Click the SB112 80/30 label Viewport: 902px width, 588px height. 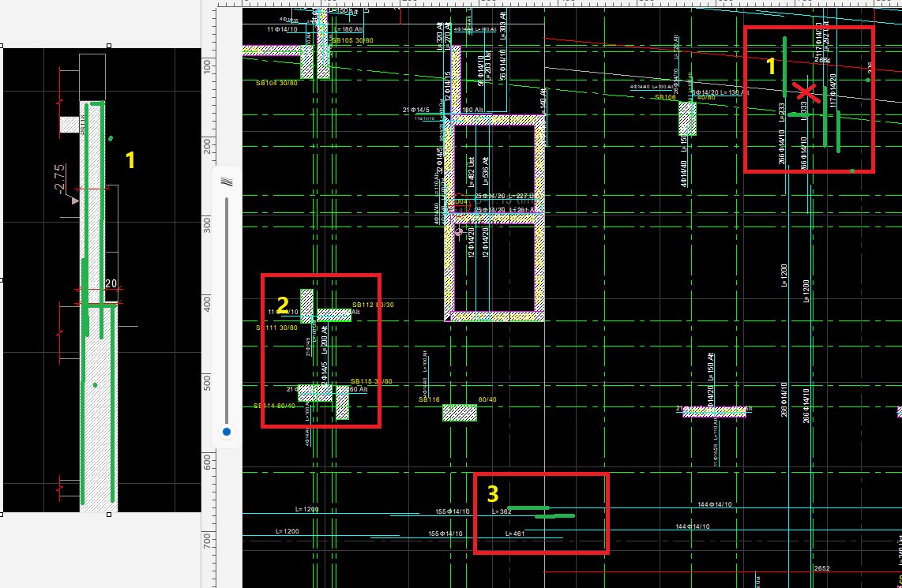373,305
